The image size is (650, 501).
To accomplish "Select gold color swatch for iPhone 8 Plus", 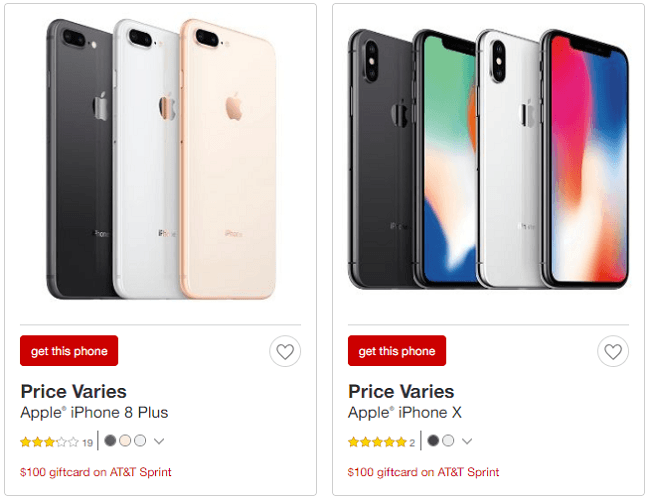I will pos(125,440).
